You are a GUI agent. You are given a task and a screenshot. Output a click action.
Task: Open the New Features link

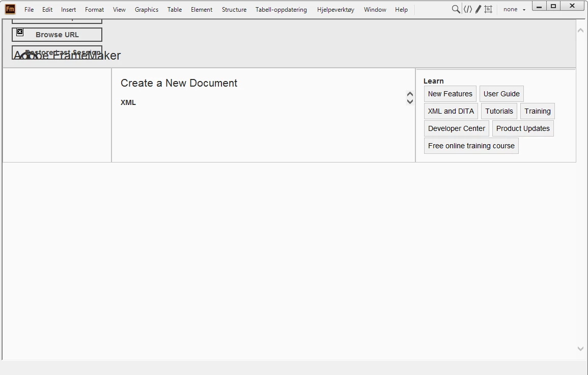point(450,94)
